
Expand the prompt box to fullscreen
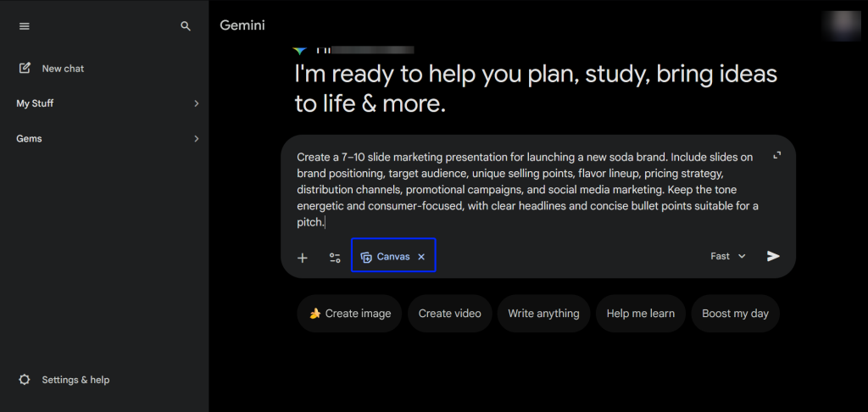point(776,155)
